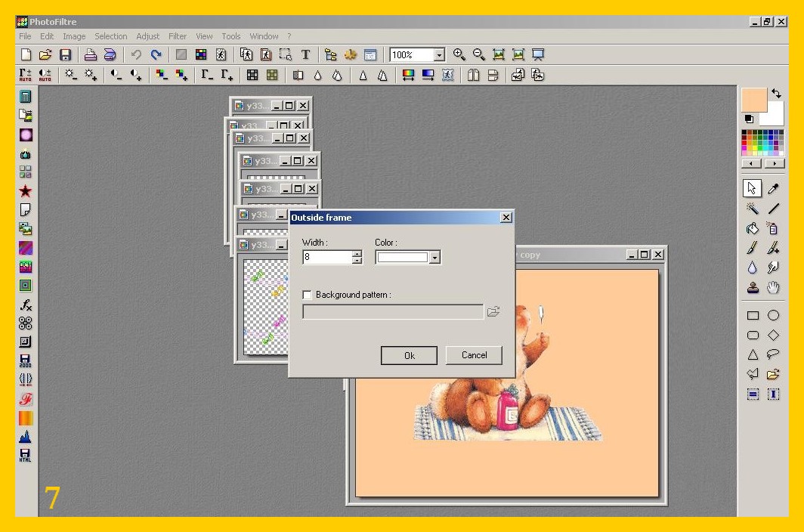Pick the Clone Stamp tool
Image resolution: width=804 pixels, height=532 pixels.
pos(753,287)
